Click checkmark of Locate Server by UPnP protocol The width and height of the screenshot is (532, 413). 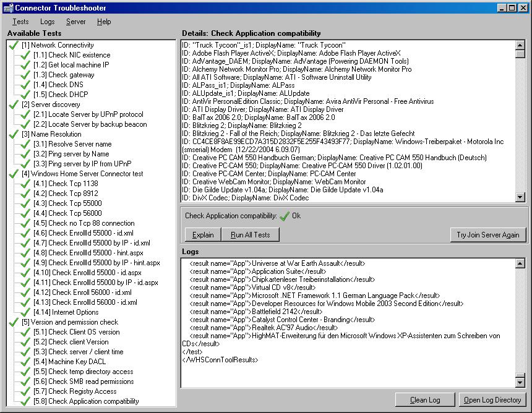coord(25,114)
